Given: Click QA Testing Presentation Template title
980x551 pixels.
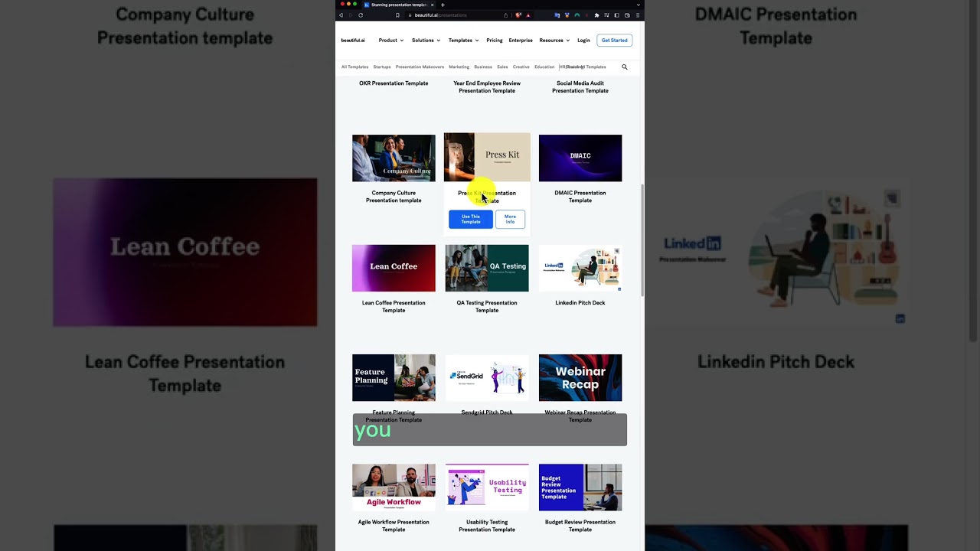Looking at the screenshot, I should click(487, 306).
